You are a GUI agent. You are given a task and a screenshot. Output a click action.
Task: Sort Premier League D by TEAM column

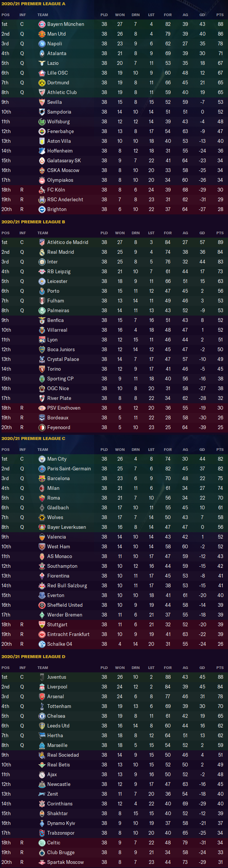point(43,667)
